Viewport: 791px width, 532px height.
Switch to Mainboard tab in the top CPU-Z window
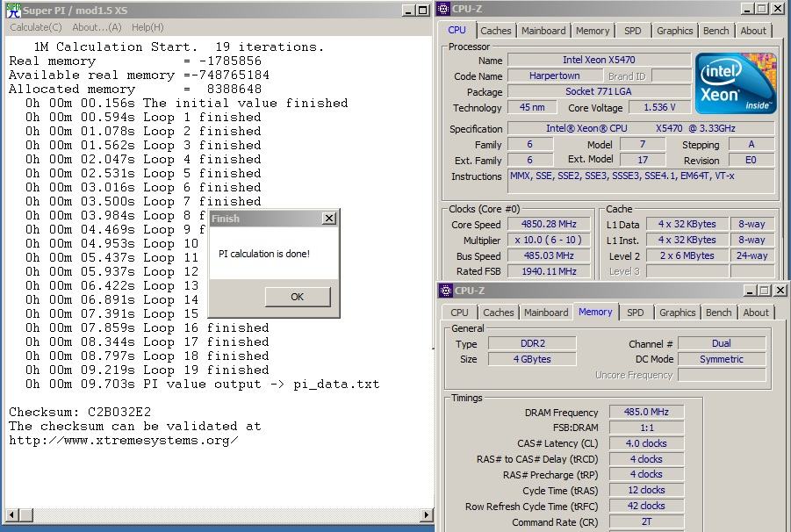(x=543, y=31)
